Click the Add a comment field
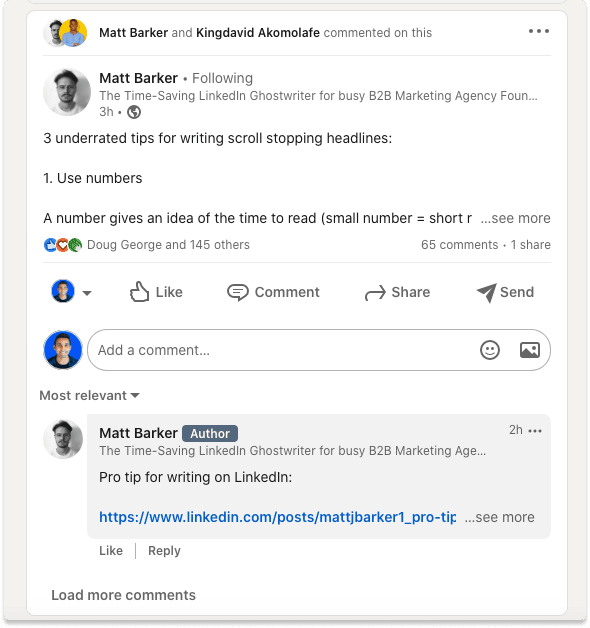This screenshot has height=628, width=590. coord(280,350)
